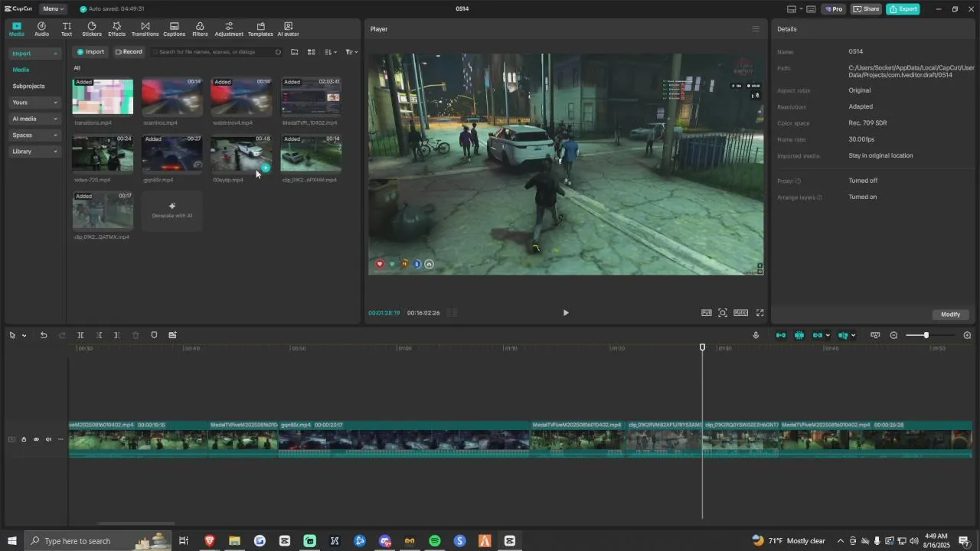Viewport: 980px width, 551px height.
Task: Open the media sort dropdown
Action: pos(330,52)
